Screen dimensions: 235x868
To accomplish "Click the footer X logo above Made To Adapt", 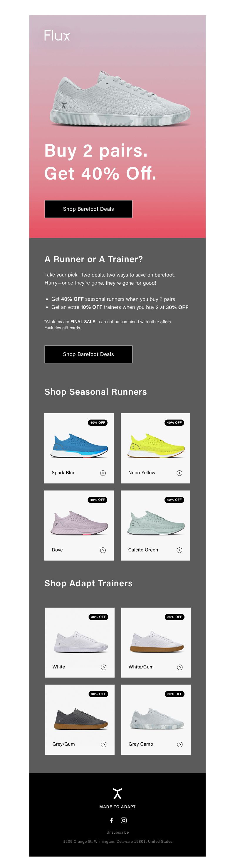I will pyautogui.click(x=117, y=793).
